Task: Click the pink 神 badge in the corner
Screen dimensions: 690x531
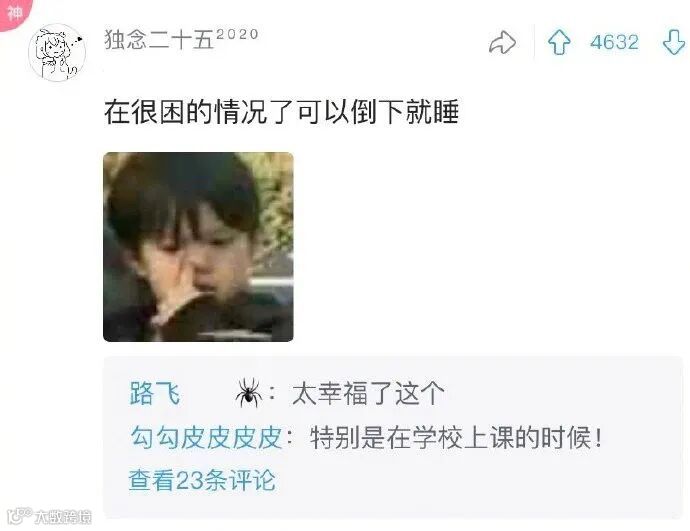Action: (x=14, y=12)
